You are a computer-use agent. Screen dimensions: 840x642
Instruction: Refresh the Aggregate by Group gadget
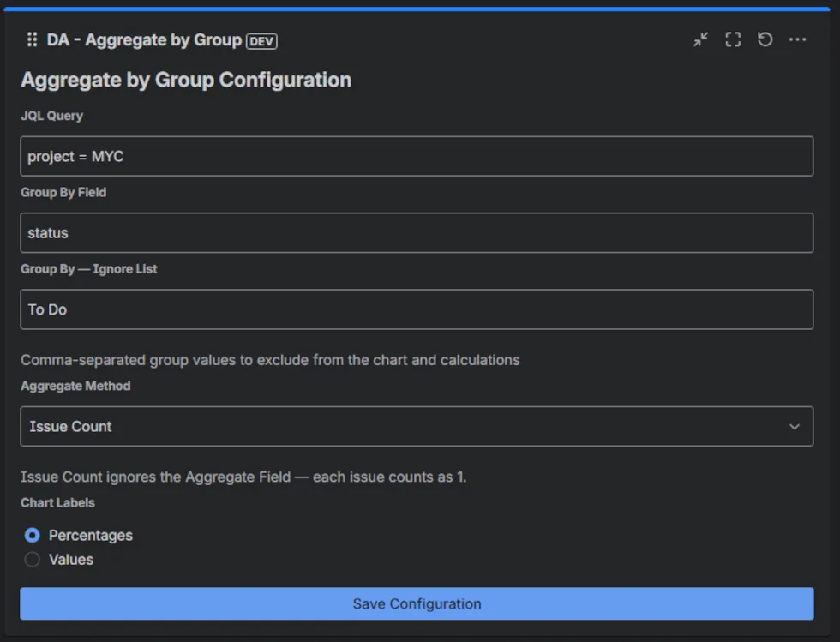pyautogui.click(x=765, y=39)
